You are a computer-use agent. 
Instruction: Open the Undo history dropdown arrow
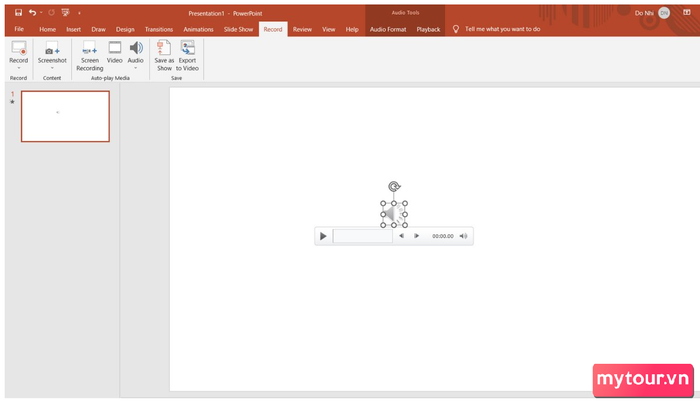pos(41,13)
